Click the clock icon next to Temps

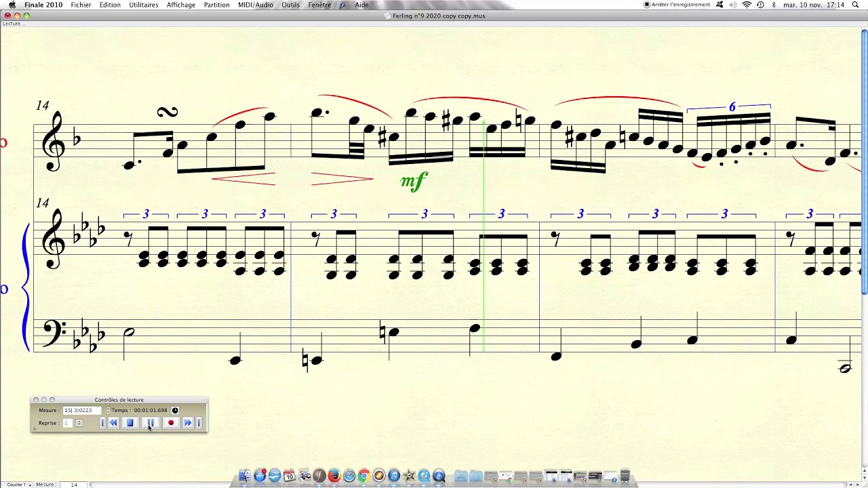pyautogui.click(x=175, y=410)
